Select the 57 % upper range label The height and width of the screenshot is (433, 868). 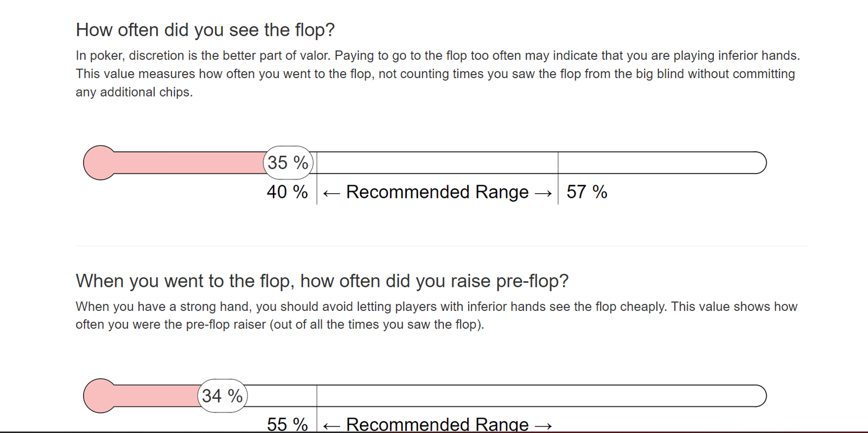click(587, 192)
